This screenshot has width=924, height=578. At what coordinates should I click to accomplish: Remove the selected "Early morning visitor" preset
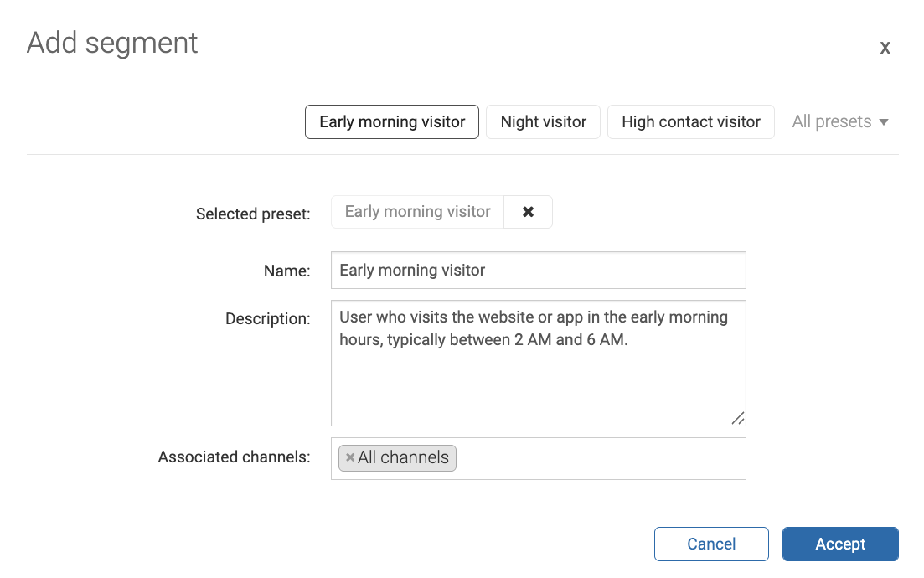529,212
